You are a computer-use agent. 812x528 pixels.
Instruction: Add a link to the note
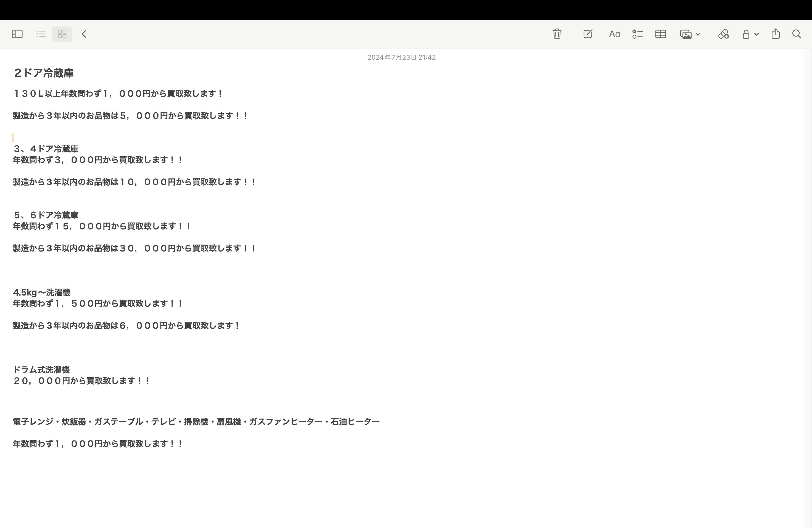click(723, 34)
